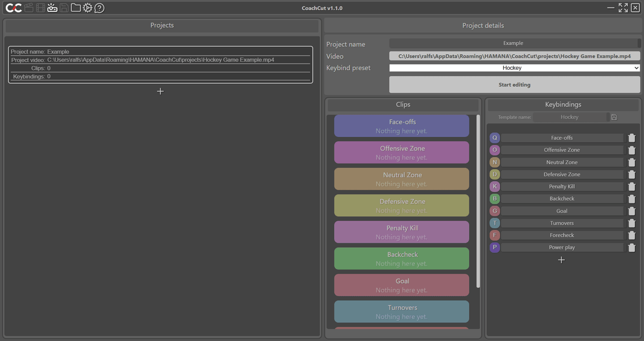Select the filmstrip clips icon in the toolbar

pos(40,8)
